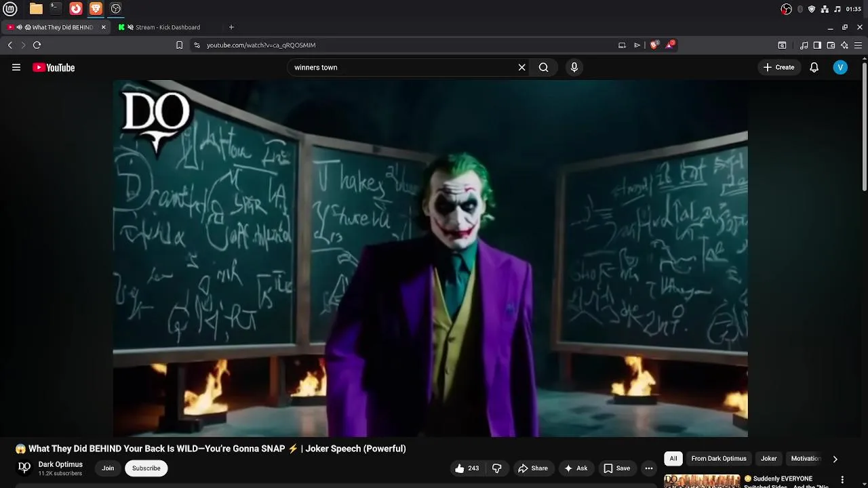
Task: Search with voice microphone
Action: (x=574, y=67)
